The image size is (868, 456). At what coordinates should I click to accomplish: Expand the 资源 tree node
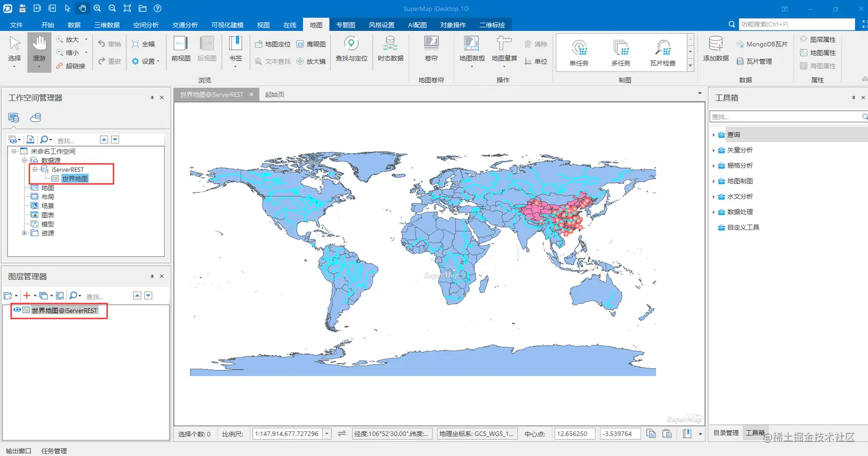point(24,233)
